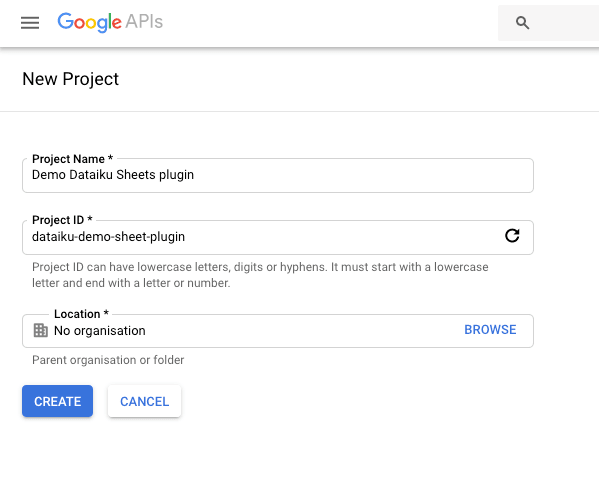This screenshot has height=488, width=599.
Task: Click the 'Project ID *' field label
Action: click(x=62, y=220)
